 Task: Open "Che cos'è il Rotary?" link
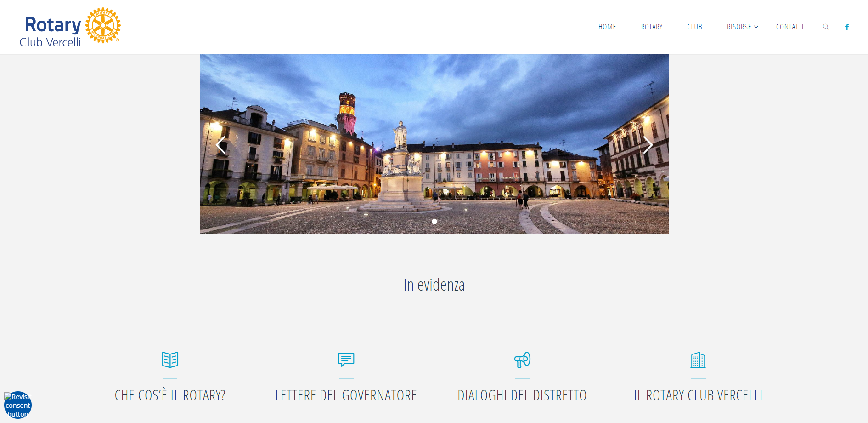(x=170, y=395)
